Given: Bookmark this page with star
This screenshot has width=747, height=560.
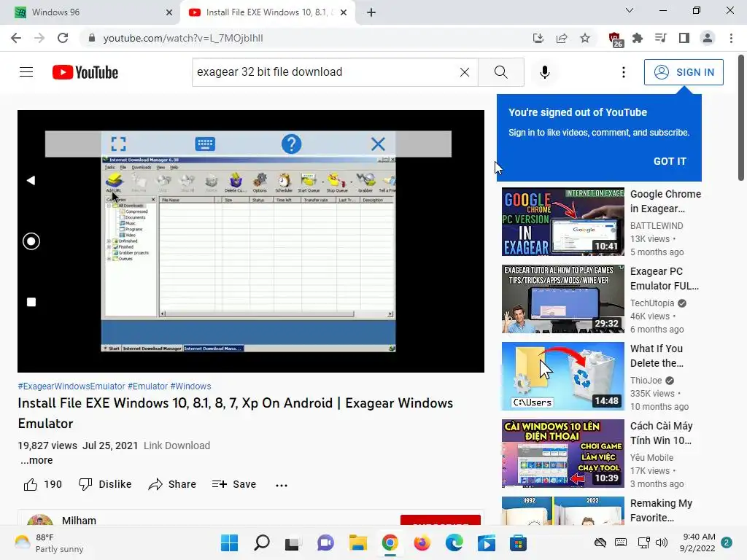Looking at the screenshot, I should [x=585, y=38].
